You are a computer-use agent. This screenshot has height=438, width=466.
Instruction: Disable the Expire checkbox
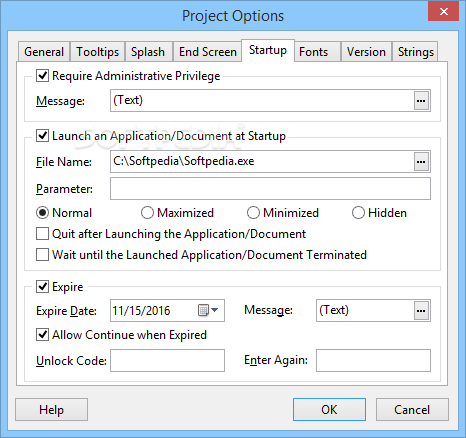(x=42, y=287)
